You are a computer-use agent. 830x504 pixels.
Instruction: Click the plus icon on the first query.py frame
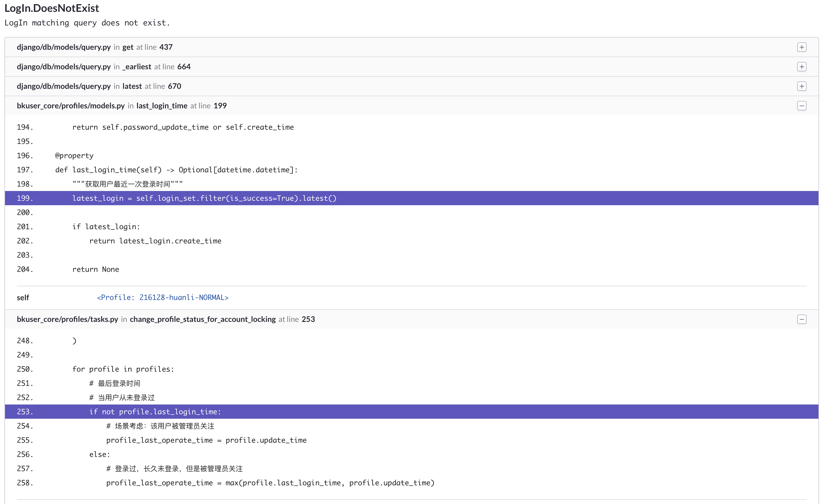pyautogui.click(x=802, y=47)
